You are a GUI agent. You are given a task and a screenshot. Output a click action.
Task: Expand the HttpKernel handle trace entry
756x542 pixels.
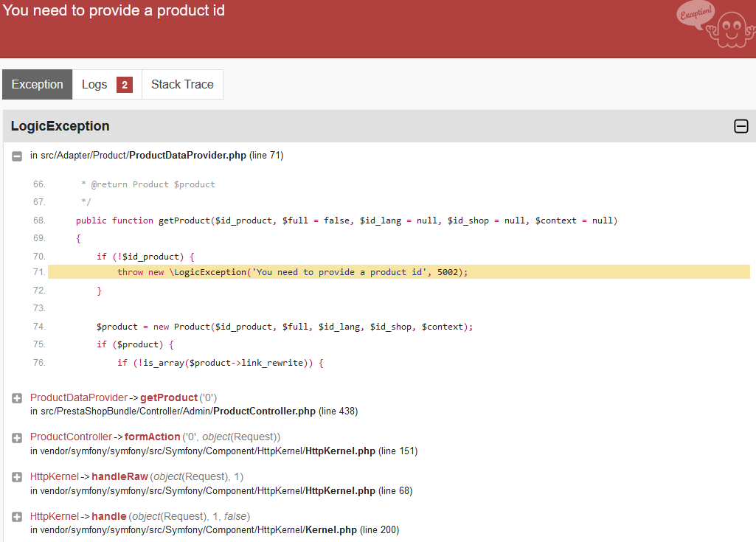pos(17,517)
